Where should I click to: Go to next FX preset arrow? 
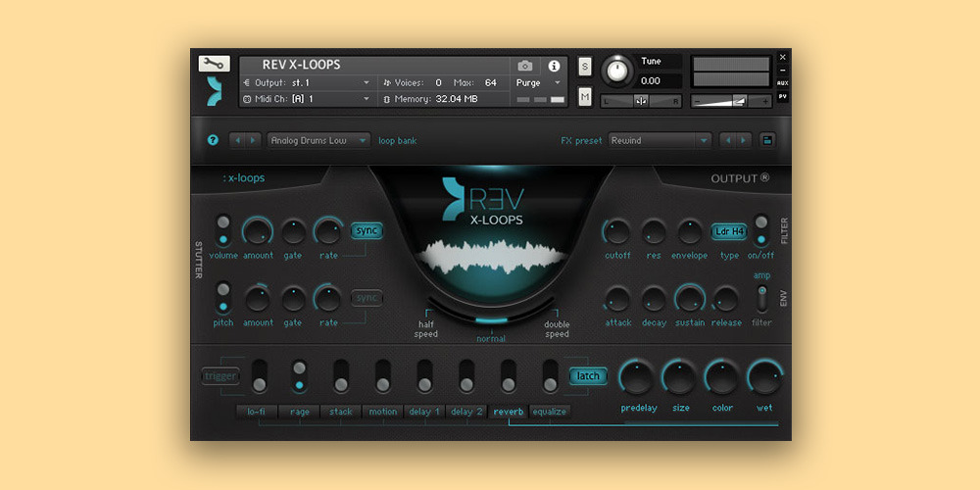tap(744, 140)
